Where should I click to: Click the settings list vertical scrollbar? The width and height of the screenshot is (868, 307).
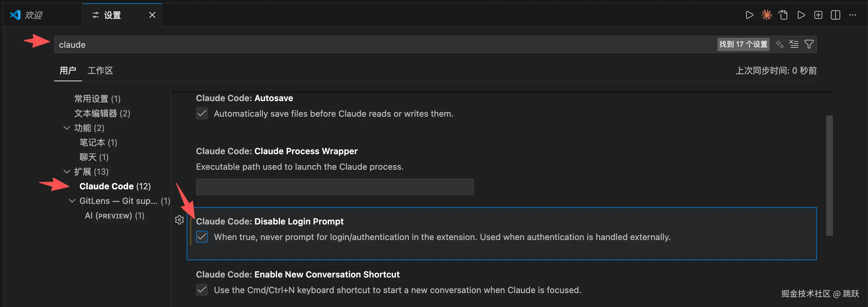click(x=829, y=175)
